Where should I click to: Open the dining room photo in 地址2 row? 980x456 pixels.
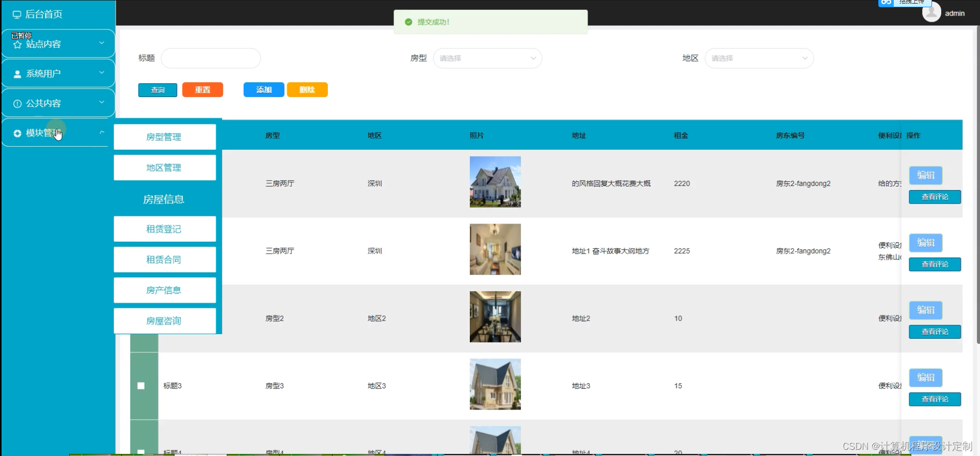coord(495,317)
